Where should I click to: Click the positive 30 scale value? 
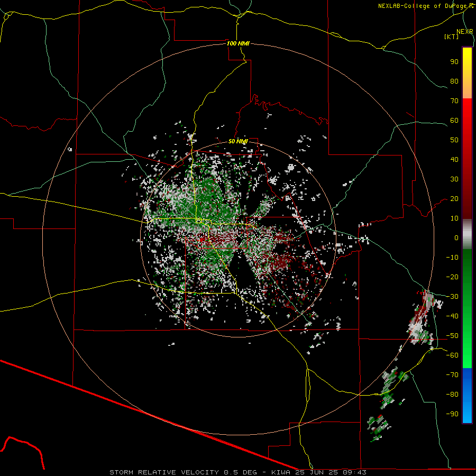pos(454,179)
